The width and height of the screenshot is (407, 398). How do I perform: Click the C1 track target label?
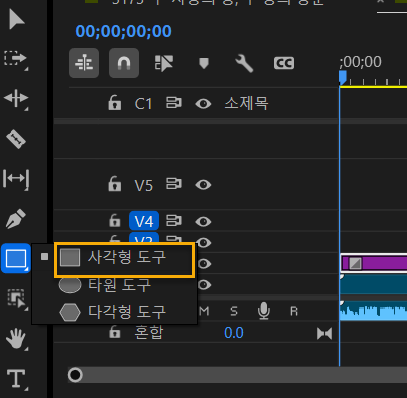[143, 104]
